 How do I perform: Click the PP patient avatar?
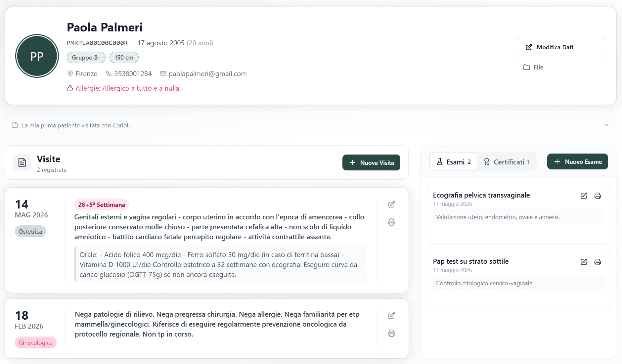(x=37, y=56)
